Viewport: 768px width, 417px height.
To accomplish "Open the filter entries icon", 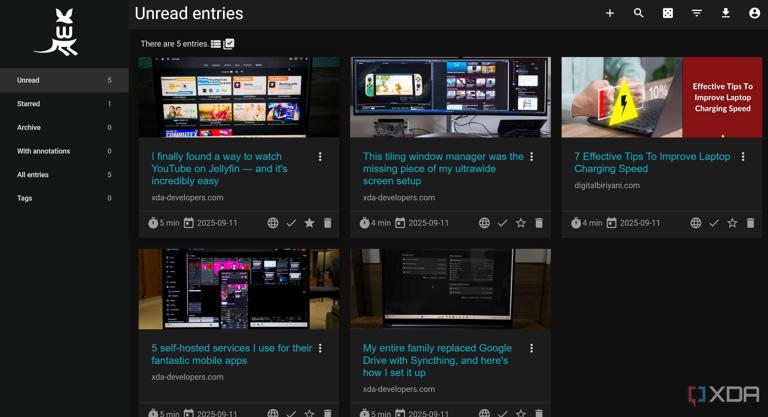I will (696, 13).
